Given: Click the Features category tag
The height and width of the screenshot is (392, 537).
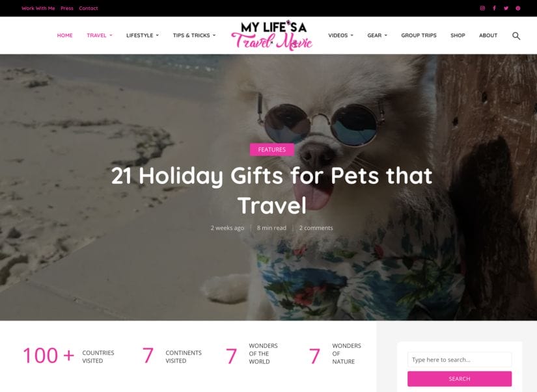Looking at the screenshot, I should [271, 150].
